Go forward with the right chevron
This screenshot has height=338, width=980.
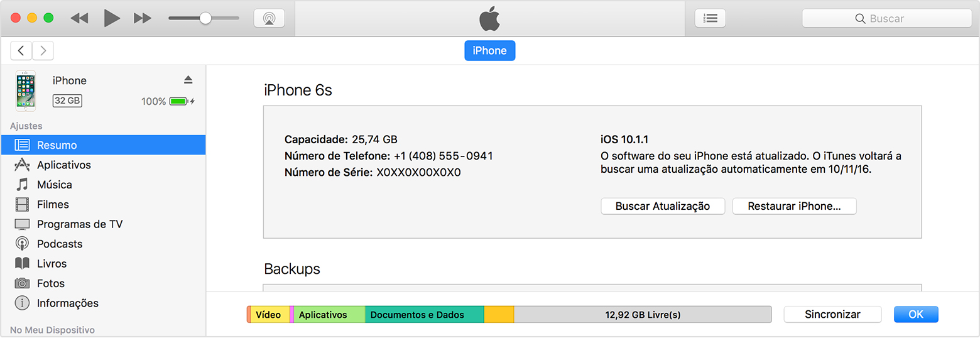coord(43,51)
